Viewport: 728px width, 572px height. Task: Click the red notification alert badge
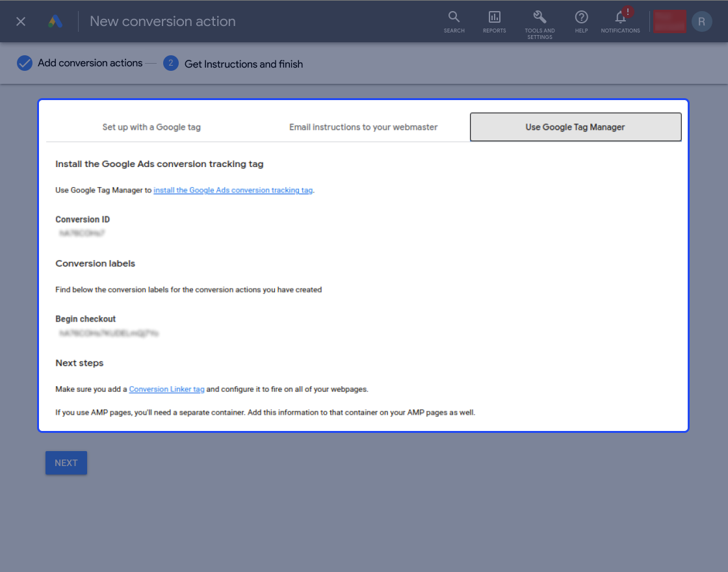[x=628, y=12]
